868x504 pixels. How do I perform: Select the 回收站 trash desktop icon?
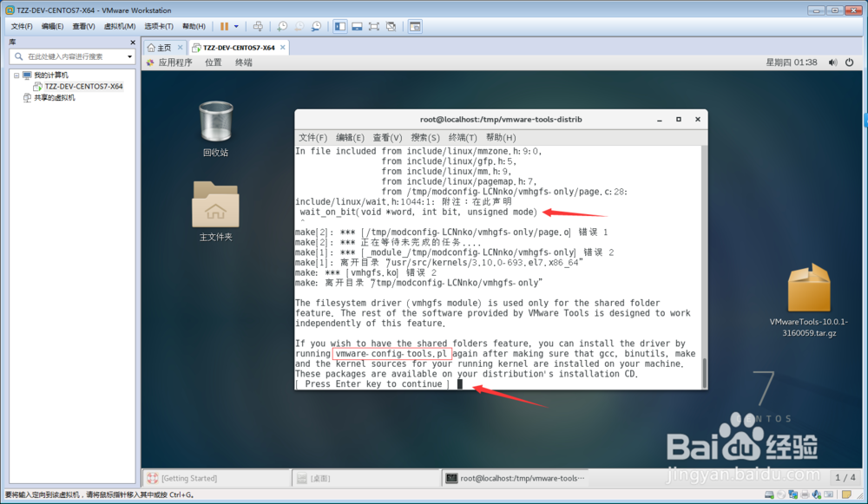[x=215, y=128]
